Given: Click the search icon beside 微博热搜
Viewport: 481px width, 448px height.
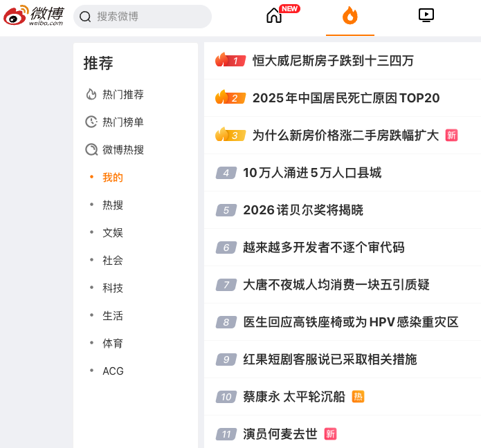Looking at the screenshot, I should [91, 149].
